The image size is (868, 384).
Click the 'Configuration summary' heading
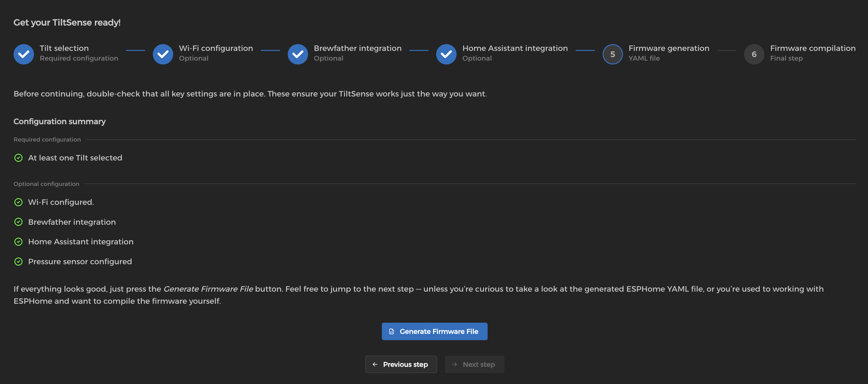click(60, 121)
